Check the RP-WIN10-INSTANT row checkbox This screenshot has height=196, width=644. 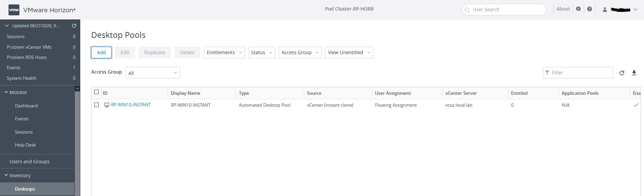(97, 105)
